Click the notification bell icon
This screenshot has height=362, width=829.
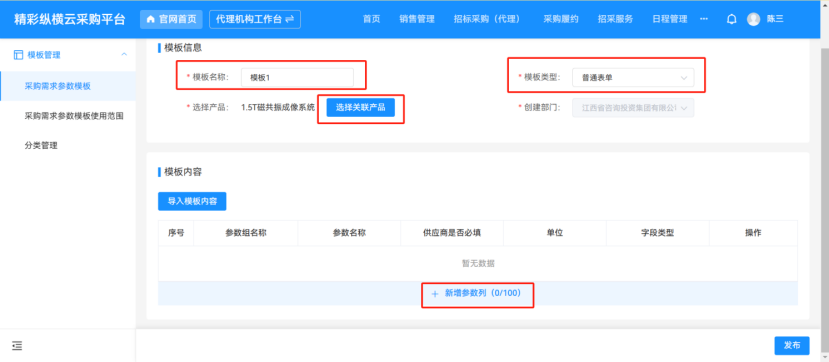732,20
